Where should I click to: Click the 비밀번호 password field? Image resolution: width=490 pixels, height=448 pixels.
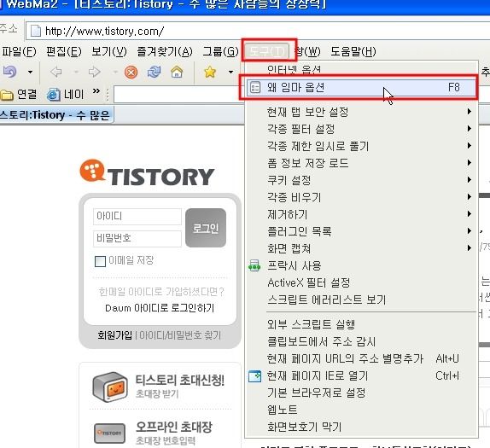click(x=137, y=239)
